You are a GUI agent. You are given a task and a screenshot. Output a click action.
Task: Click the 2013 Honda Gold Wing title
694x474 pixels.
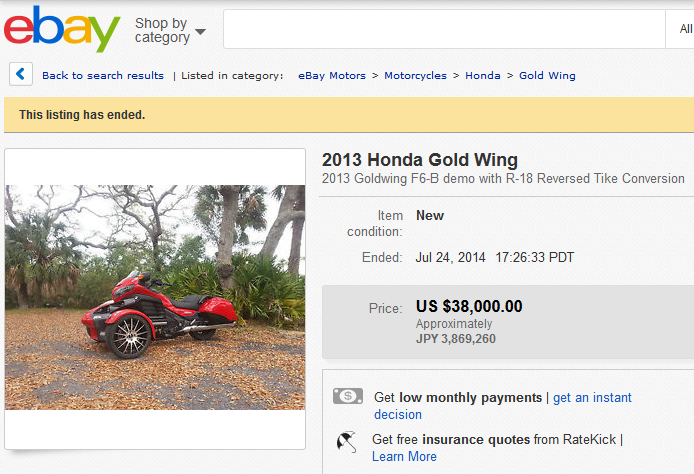(x=420, y=160)
